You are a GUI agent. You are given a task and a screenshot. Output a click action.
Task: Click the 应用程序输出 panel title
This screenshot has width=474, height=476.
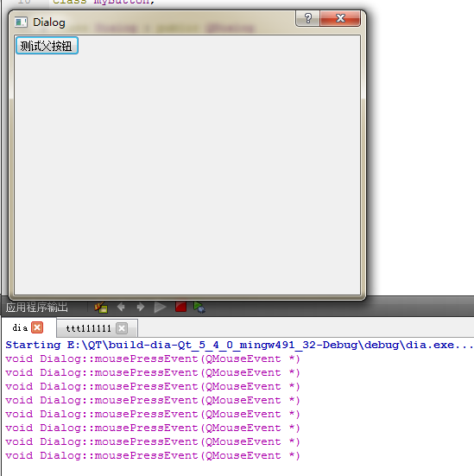37,308
